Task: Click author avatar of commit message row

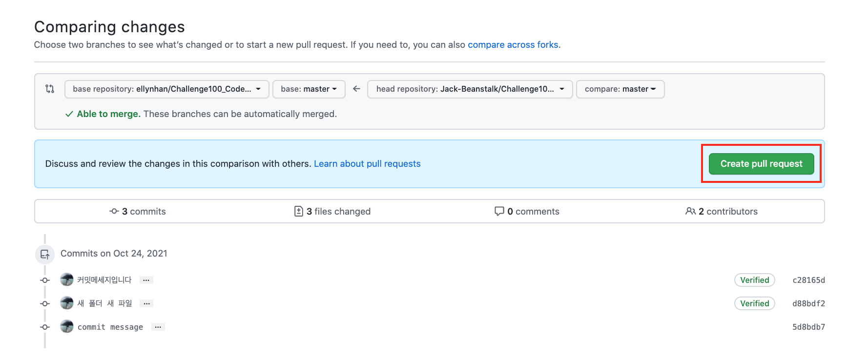Action: 67,326
